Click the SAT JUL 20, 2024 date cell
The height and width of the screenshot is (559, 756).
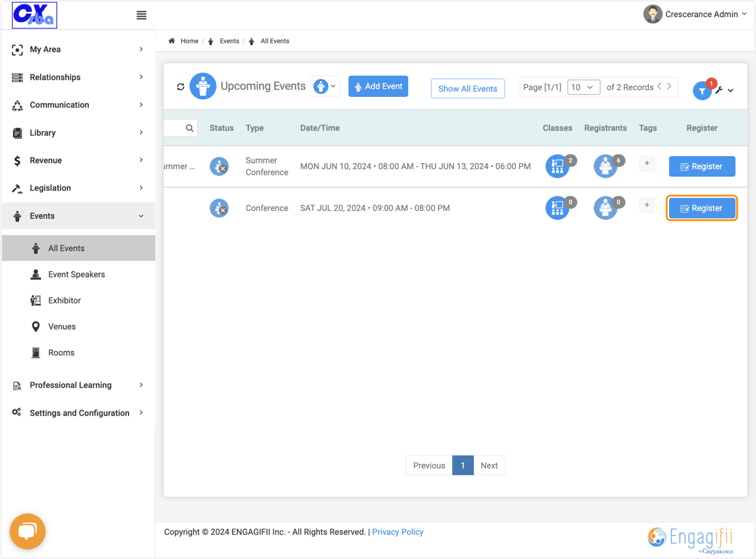pyautogui.click(x=375, y=208)
